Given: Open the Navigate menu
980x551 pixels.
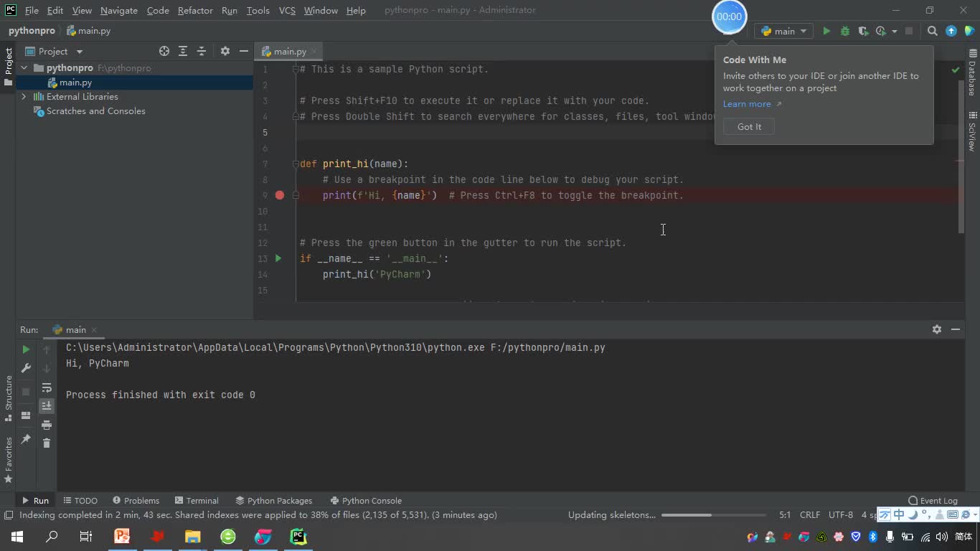Looking at the screenshot, I should [119, 10].
